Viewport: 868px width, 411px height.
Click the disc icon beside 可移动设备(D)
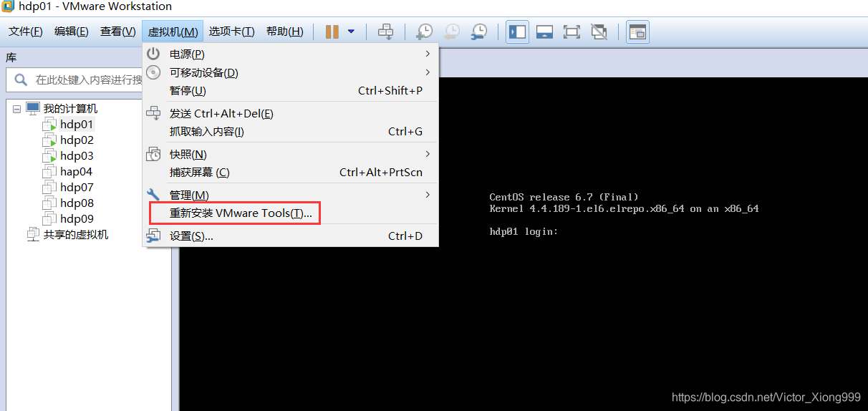[153, 72]
